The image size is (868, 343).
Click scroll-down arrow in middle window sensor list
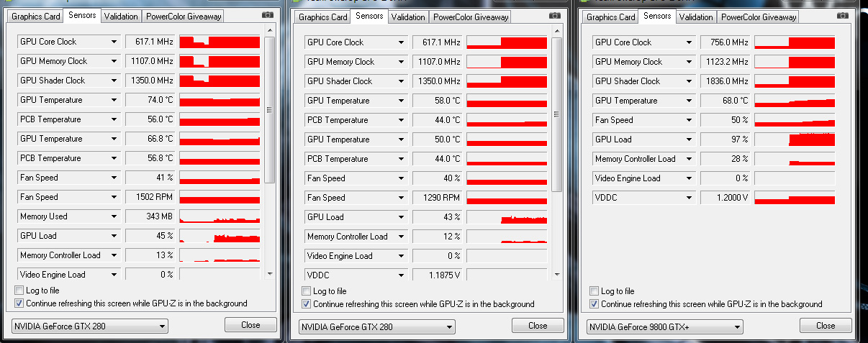point(558,275)
